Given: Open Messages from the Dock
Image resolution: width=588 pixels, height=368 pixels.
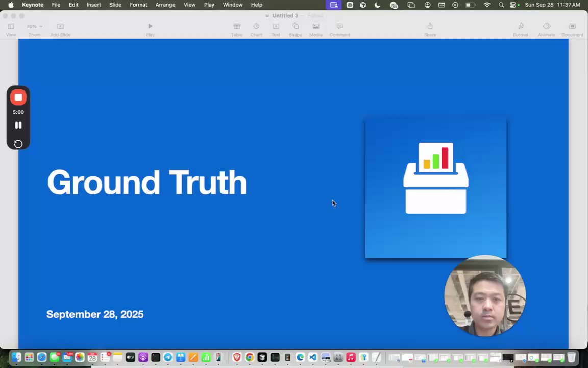Looking at the screenshot, I should 55,357.
